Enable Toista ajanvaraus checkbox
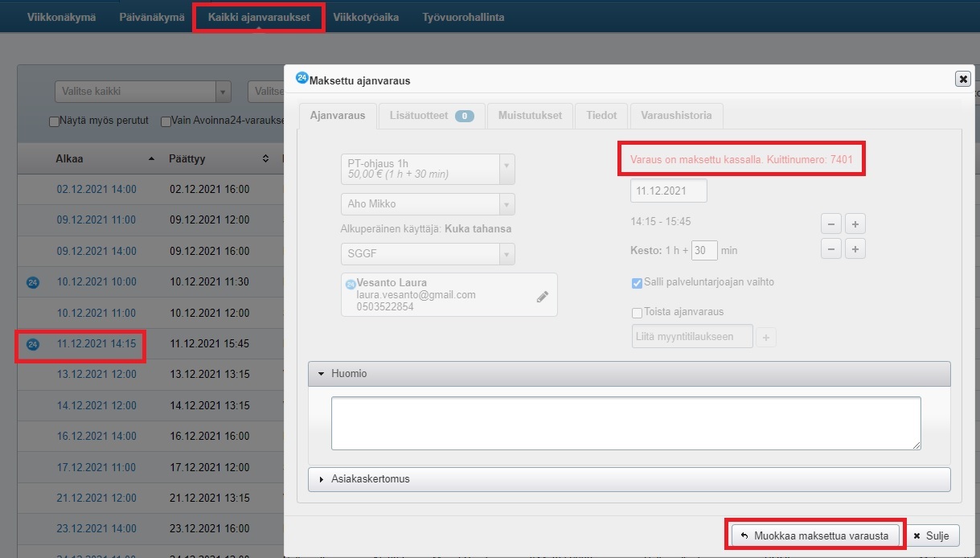 click(637, 313)
